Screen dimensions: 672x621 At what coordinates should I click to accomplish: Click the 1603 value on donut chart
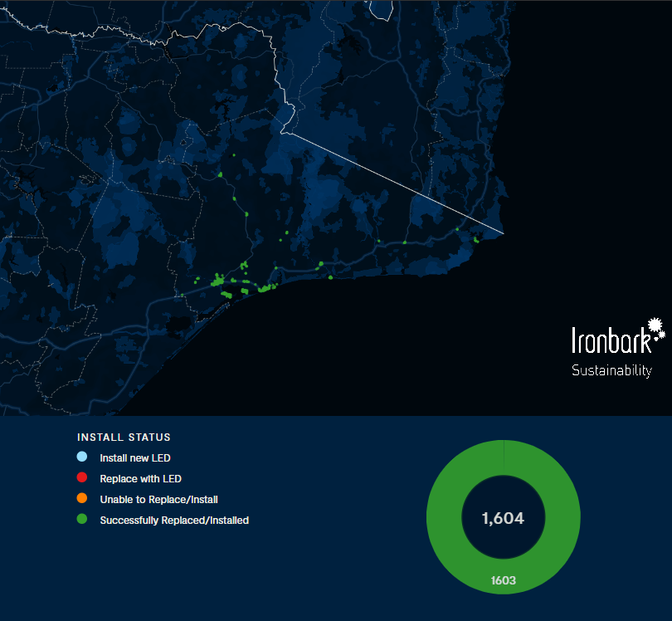click(x=503, y=580)
